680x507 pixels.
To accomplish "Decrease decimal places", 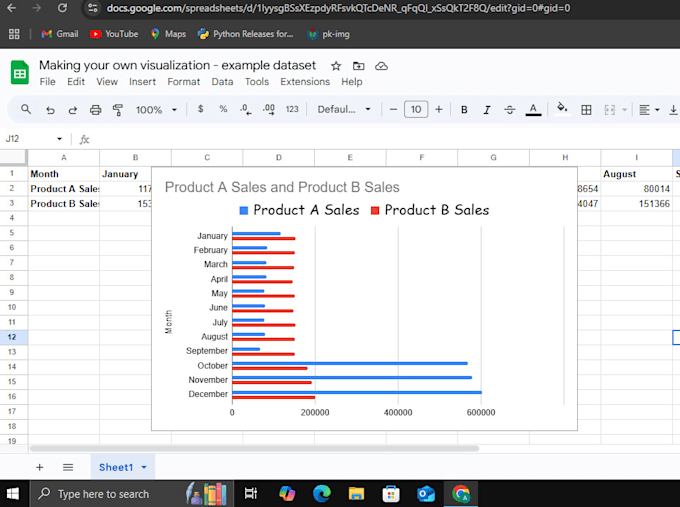I will pos(245,109).
